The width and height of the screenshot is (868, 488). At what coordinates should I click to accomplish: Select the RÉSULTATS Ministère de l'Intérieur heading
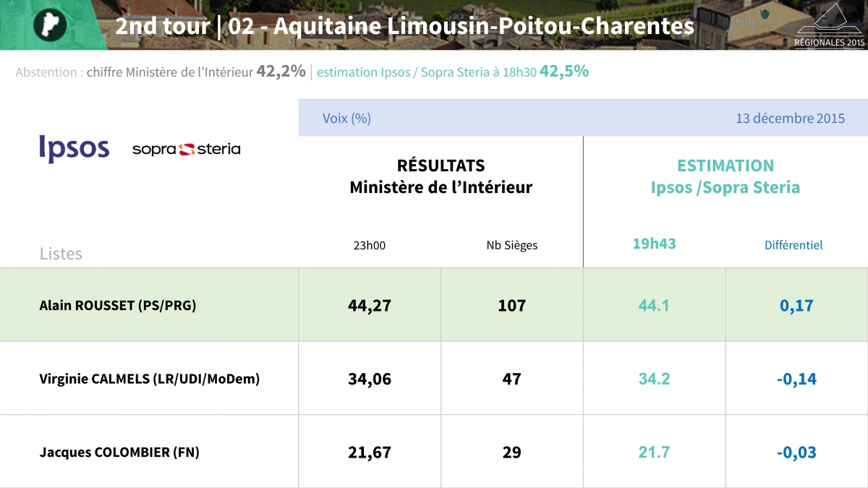pos(441,176)
